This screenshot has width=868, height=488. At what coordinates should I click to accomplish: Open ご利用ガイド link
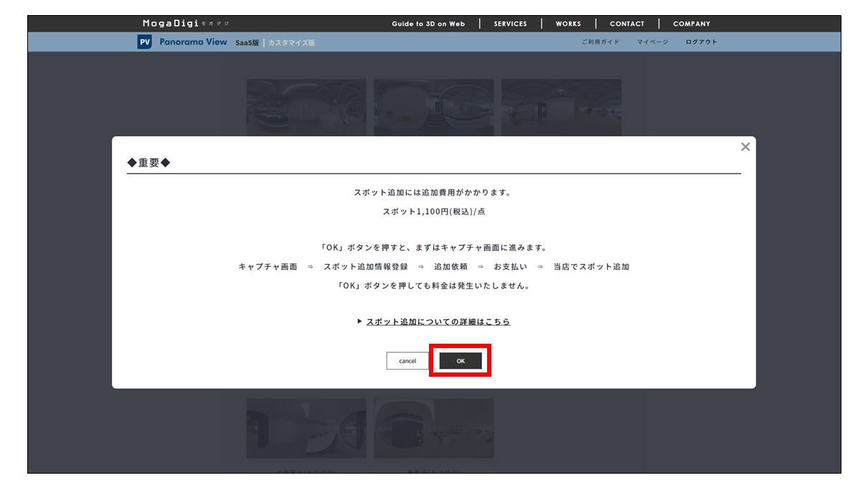pyautogui.click(x=600, y=42)
